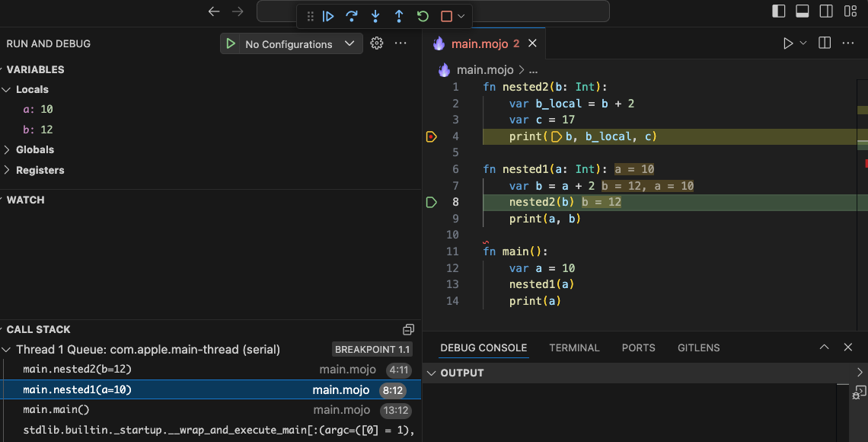Split the editor with the layout icon
The image size is (868, 442).
824,43
